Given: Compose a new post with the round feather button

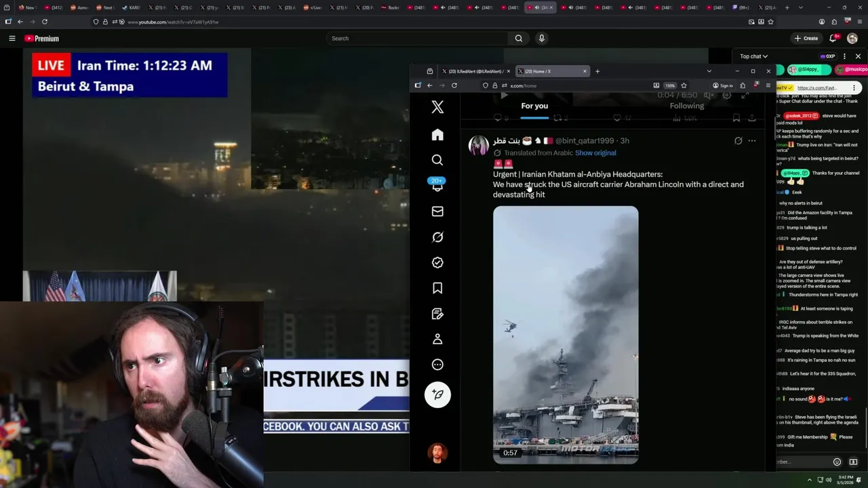Looking at the screenshot, I should coord(437,394).
